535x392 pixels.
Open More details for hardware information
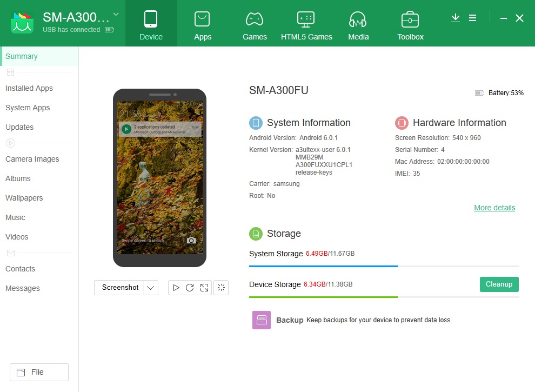click(494, 208)
